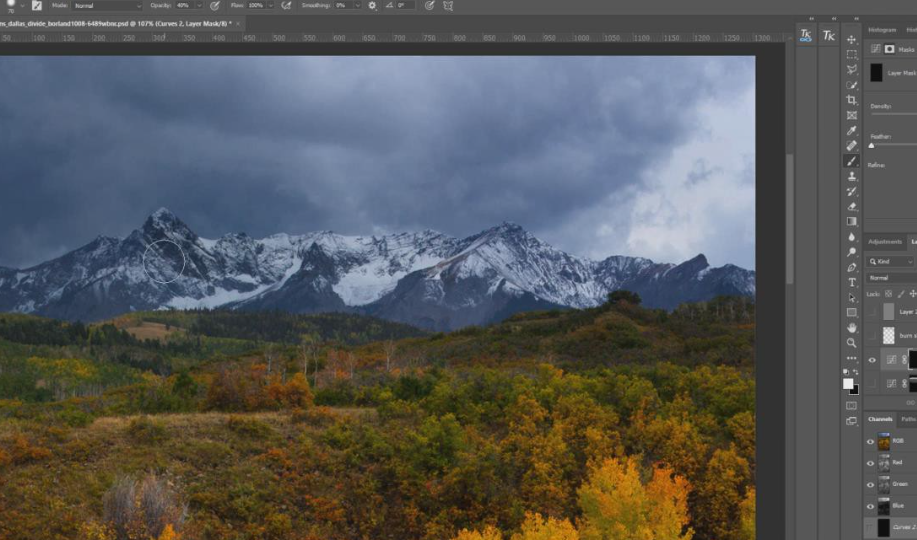Select the Path Selection tool
This screenshot has height=540, width=917.
(852, 298)
